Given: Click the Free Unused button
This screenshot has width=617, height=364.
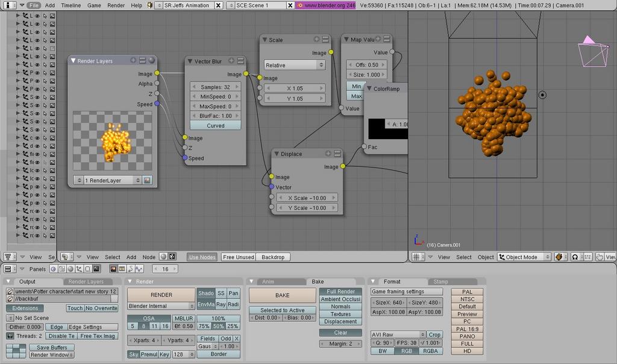Looking at the screenshot, I should pyautogui.click(x=239, y=257).
